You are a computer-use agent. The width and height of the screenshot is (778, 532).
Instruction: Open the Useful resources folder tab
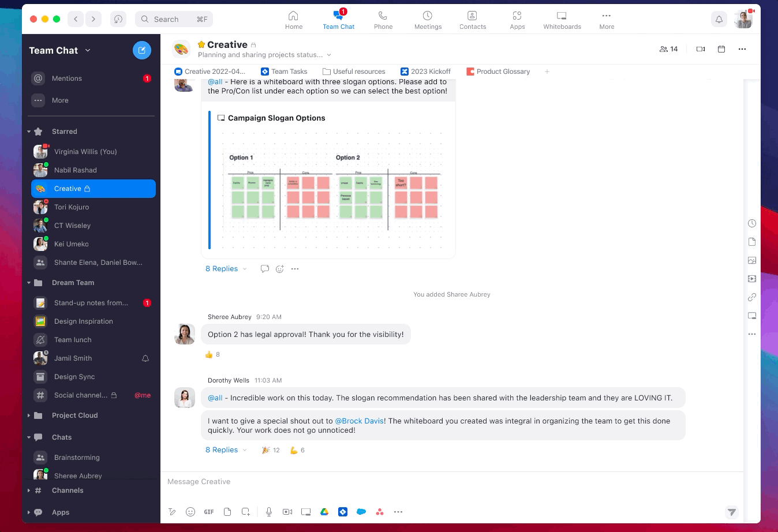[x=354, y=72]
